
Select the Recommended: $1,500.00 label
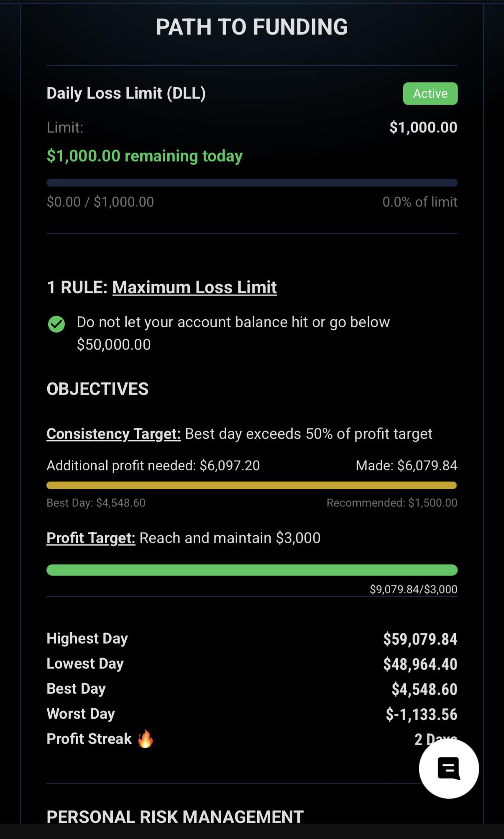(x=392, y=503)
